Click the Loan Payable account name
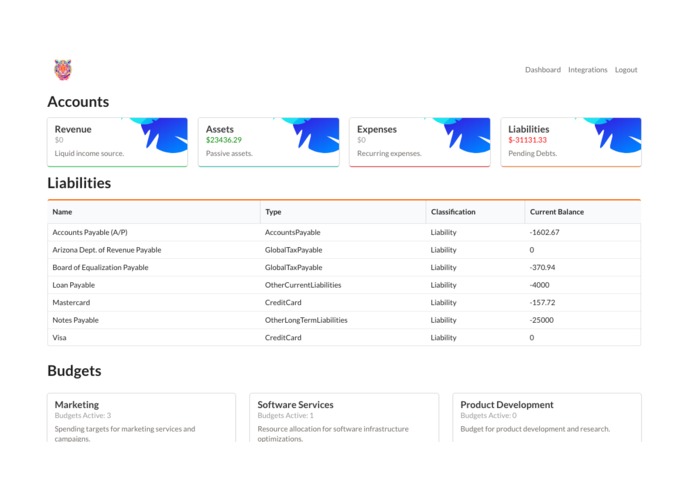 pyautogui.click(x=74, y=285)
